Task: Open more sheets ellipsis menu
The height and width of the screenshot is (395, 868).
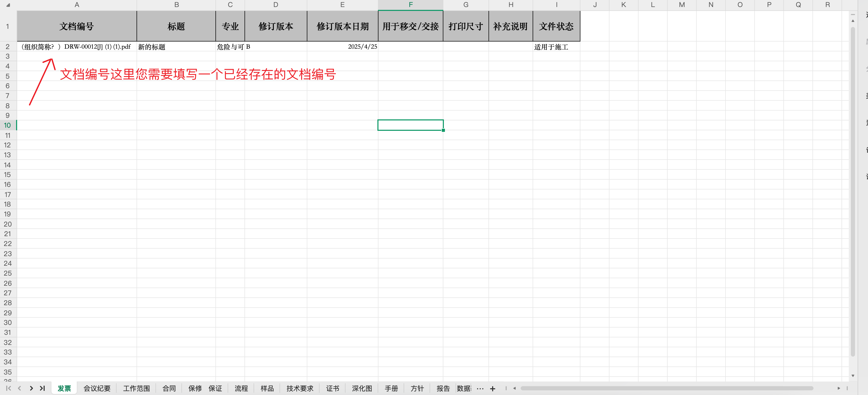Action: [480, 389]
